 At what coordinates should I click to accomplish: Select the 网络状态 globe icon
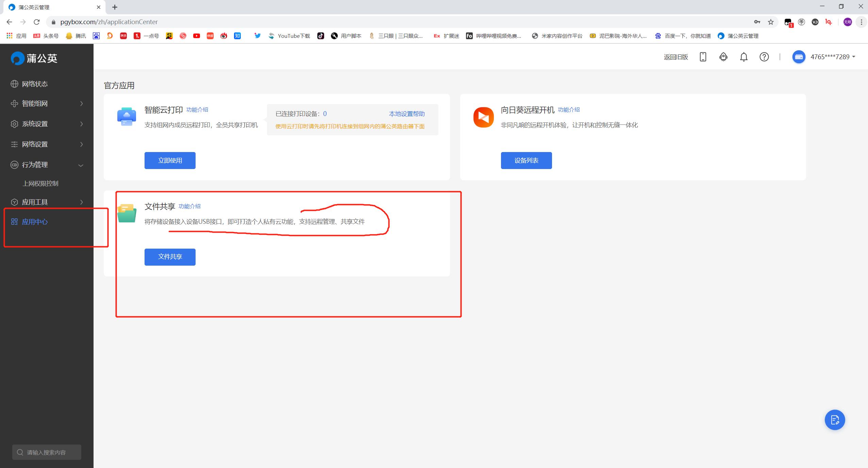[14, 84]
